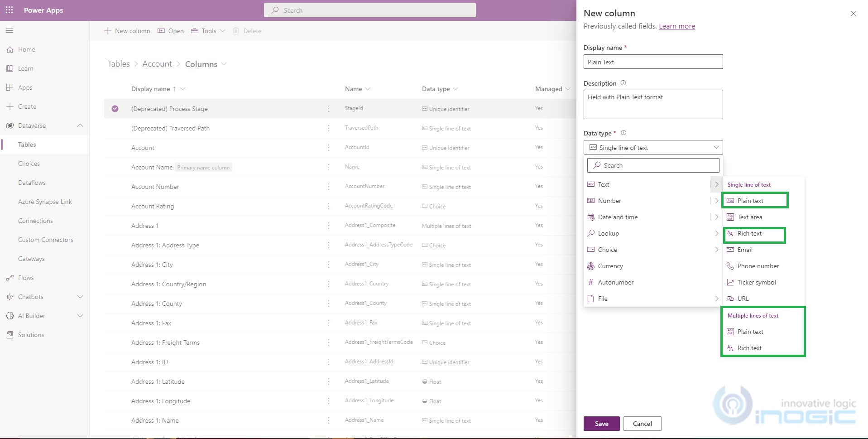Screen dimensions: 868x439
Task: Click the Description text area
Action: (x=653, y=104)
